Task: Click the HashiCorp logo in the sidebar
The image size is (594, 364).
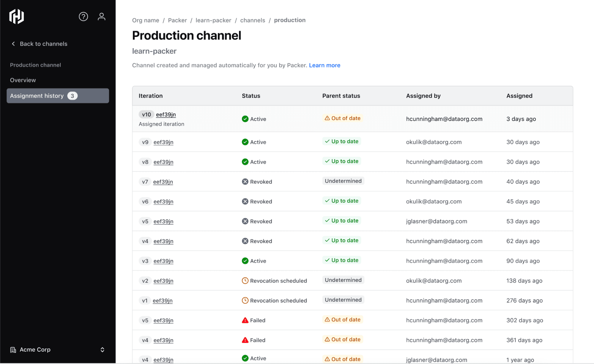Action: coord(17,17)
